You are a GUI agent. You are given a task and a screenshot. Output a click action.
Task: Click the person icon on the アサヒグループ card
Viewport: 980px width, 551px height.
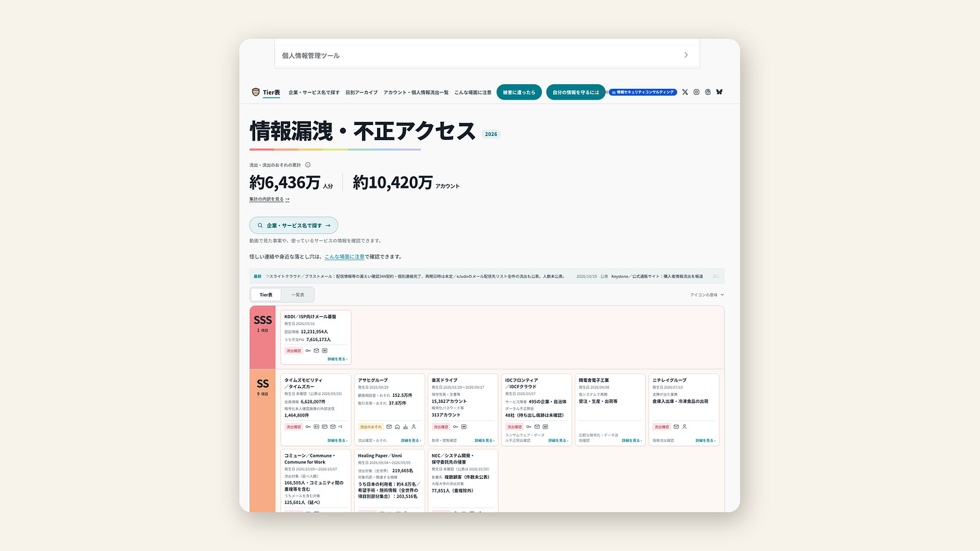point(414,427)
